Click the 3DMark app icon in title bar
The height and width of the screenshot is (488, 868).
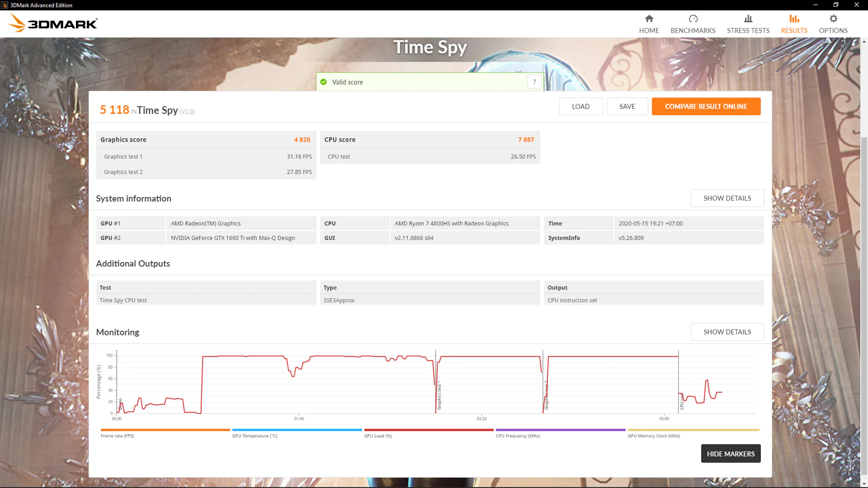click(5, 5)
